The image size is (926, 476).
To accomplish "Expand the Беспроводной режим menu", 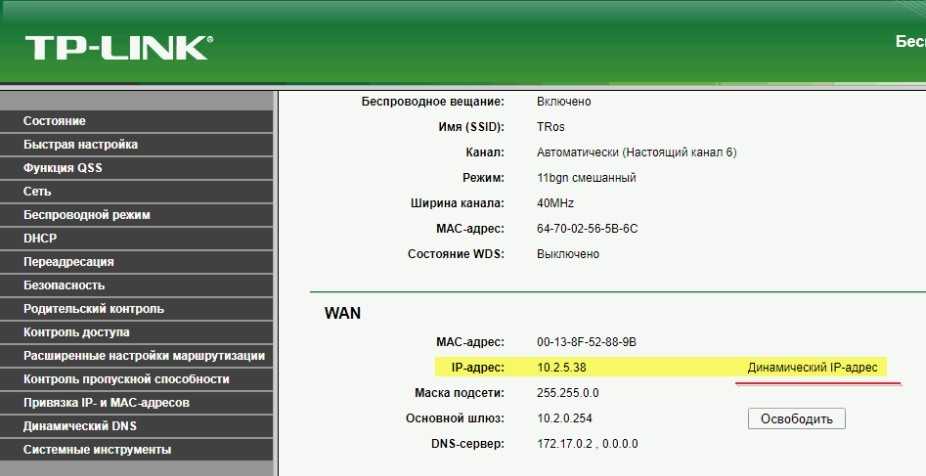I will pyautogui.click(x=87, y=215).
